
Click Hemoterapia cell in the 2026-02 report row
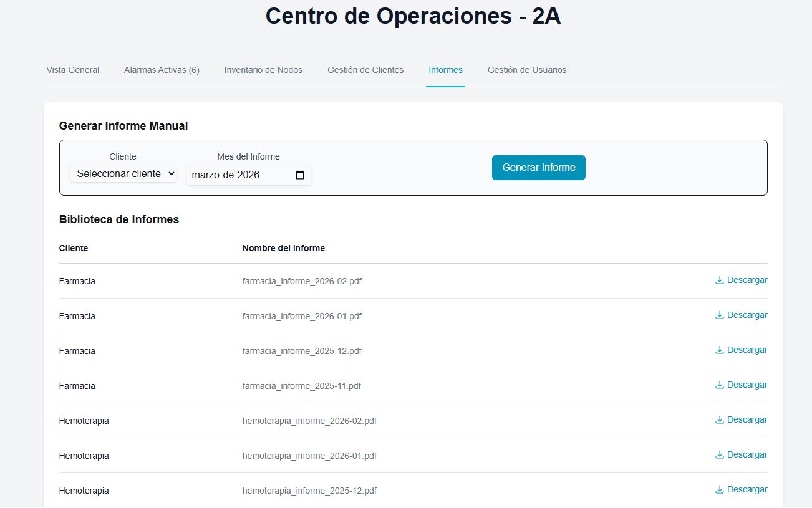tap(84, 421)
